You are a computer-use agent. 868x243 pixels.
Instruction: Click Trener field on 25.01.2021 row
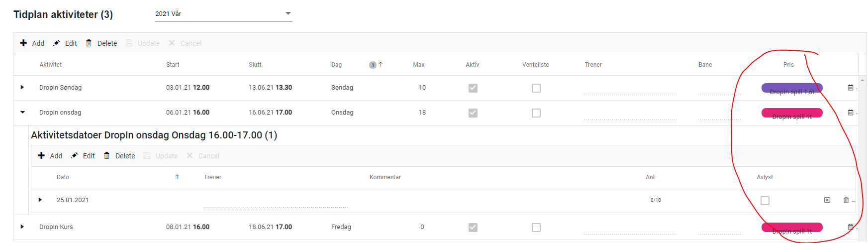(x=276, y=201)
